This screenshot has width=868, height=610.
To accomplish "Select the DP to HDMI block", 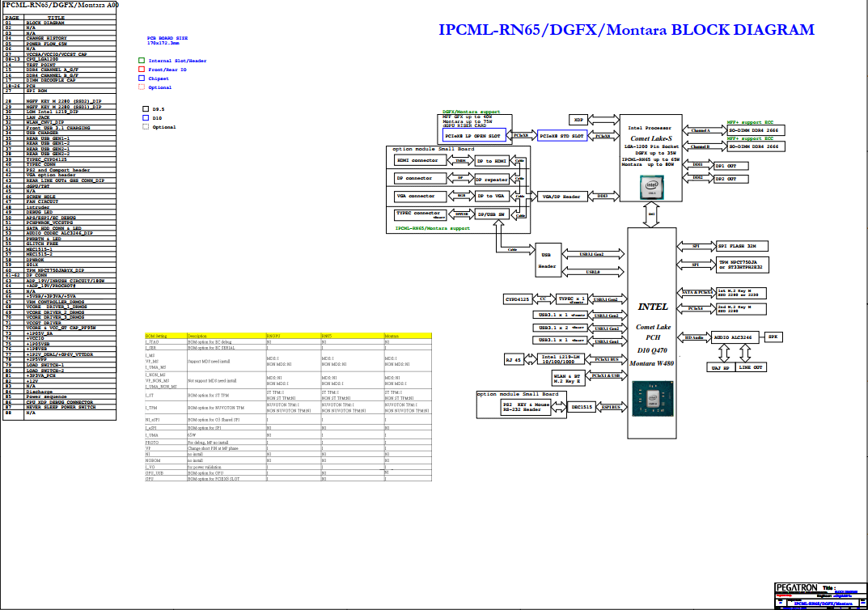I will click(492, 161).
